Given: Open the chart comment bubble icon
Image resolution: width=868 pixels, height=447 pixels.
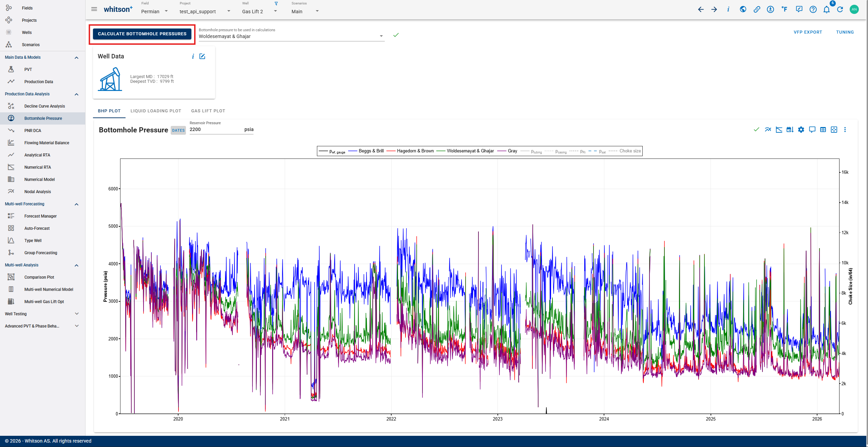Looking at the screenshot, I should [x=812, y=130].
